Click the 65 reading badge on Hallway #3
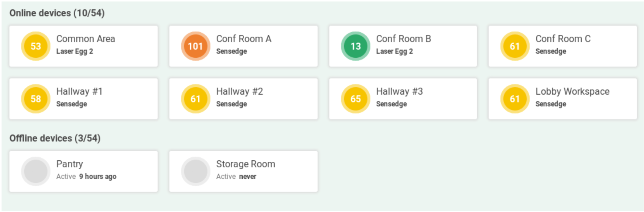The width and height of the screenshot is (644, 212). 355,98
